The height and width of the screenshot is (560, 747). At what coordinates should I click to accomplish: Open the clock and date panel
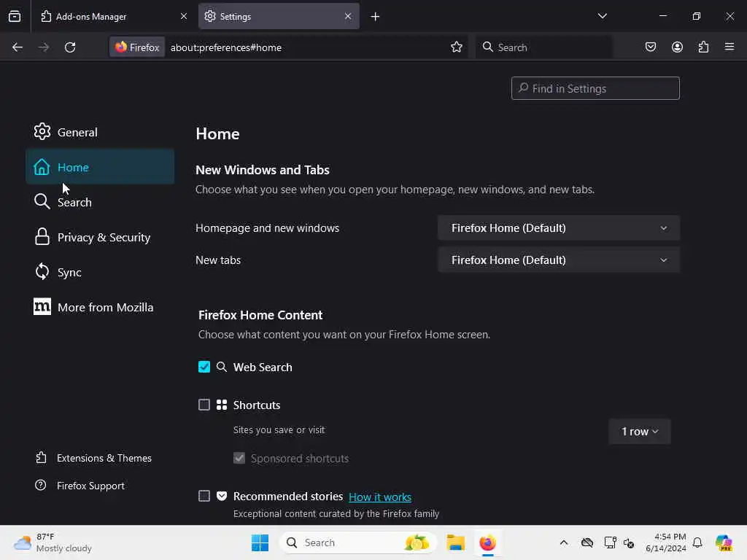click(666, 542)
